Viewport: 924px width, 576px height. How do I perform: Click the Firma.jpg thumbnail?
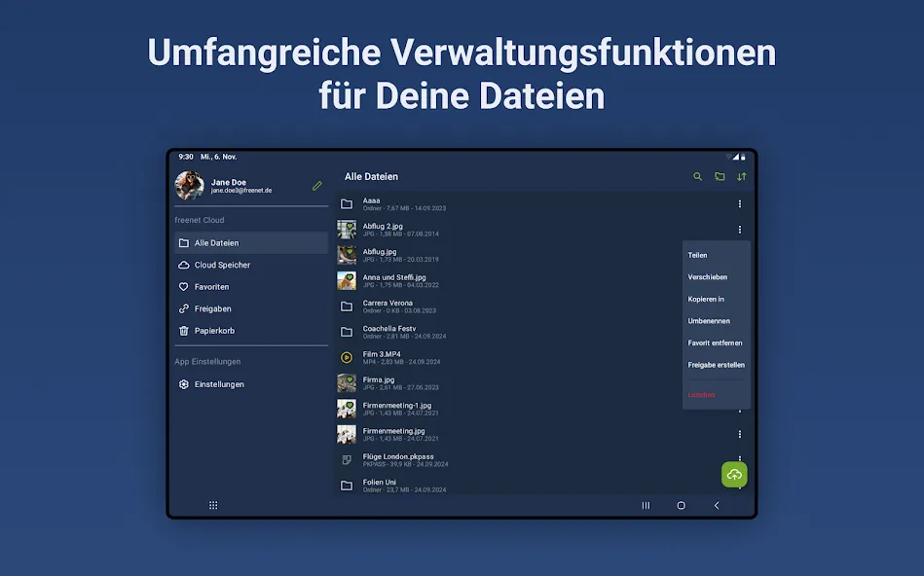[x=347, y=383]
